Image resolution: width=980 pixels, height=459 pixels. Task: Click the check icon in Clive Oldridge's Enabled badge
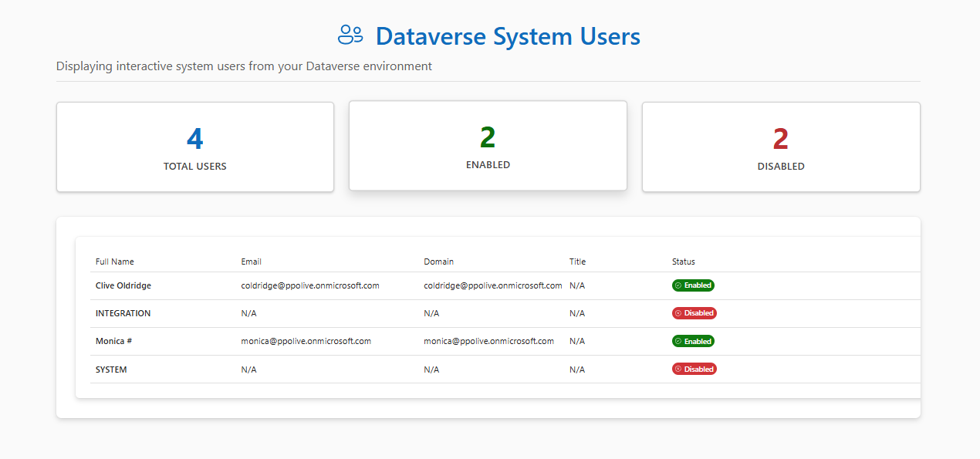click(678, 285)
